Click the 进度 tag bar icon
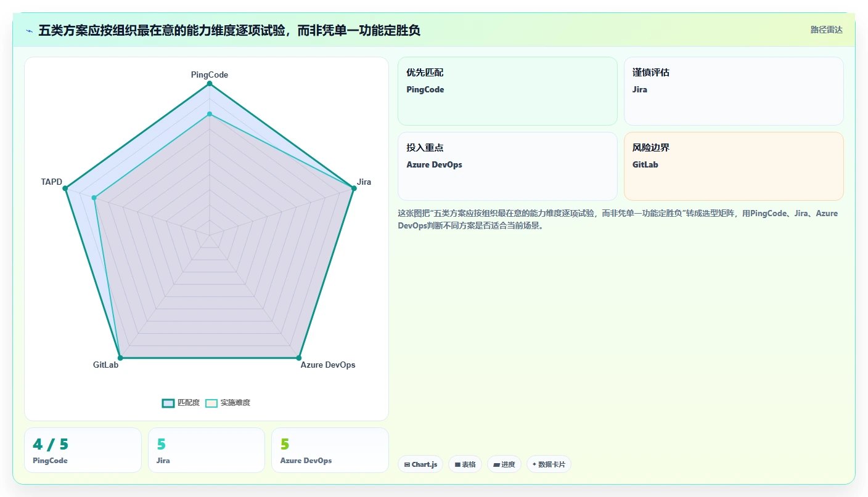868x497 pixels. (496, 464)
